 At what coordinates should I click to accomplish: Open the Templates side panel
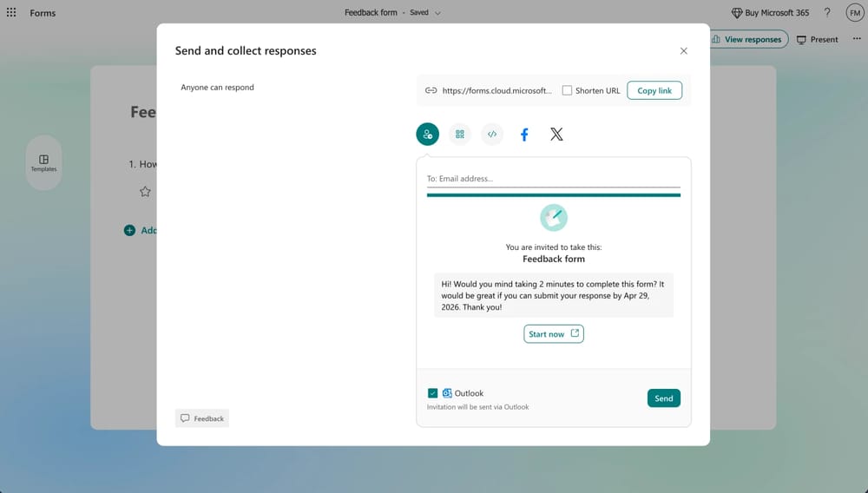click(x=43, y=162)
